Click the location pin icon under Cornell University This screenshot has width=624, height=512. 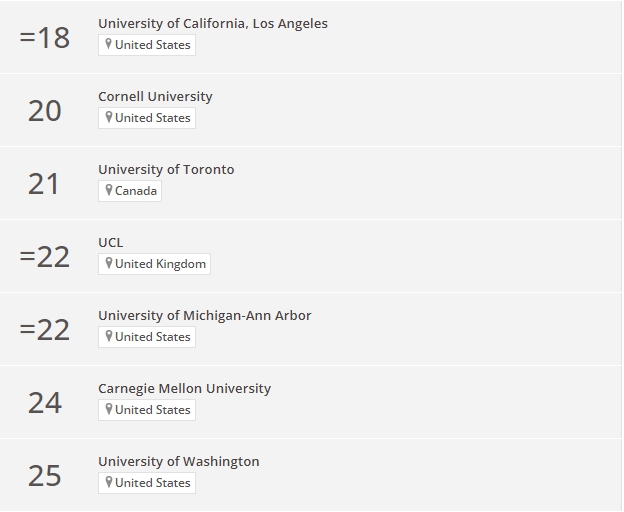108,117
